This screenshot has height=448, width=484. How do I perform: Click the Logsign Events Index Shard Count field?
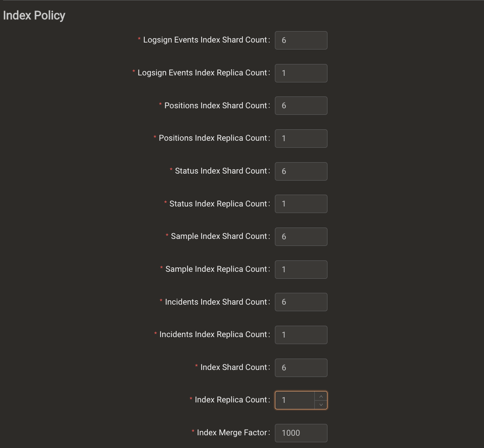pos(301,40)
